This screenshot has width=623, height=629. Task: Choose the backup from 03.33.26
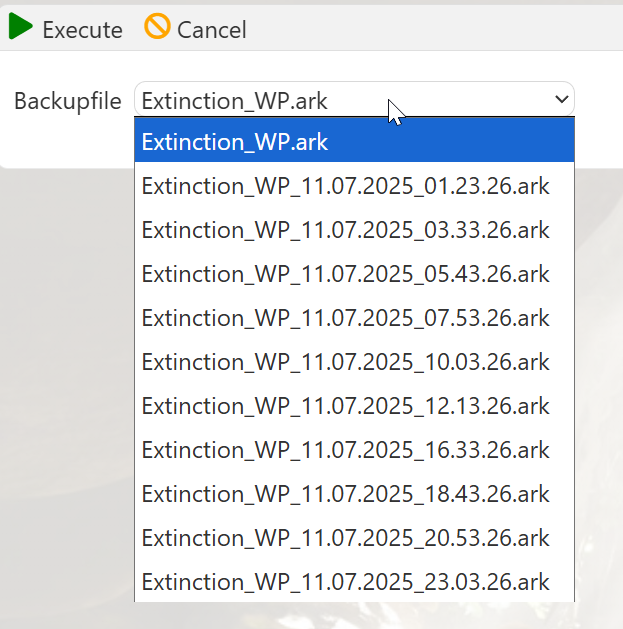point(354,230)
